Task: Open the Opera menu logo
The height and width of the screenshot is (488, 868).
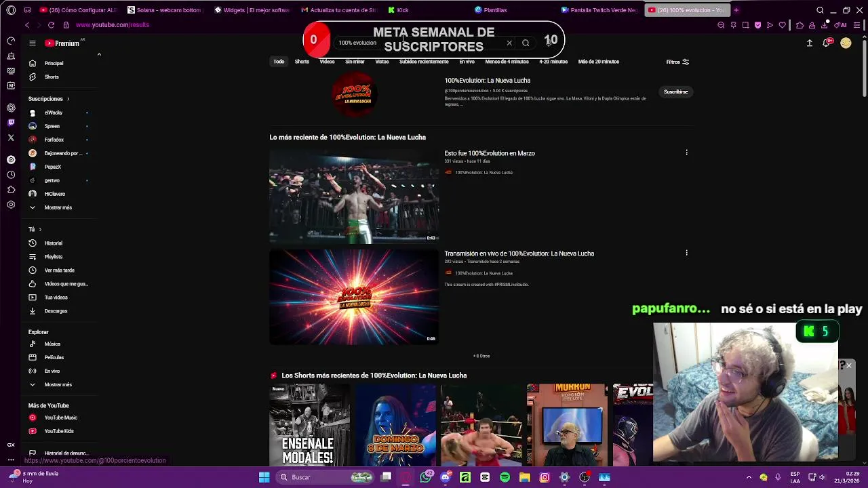Action: [11, 10]
